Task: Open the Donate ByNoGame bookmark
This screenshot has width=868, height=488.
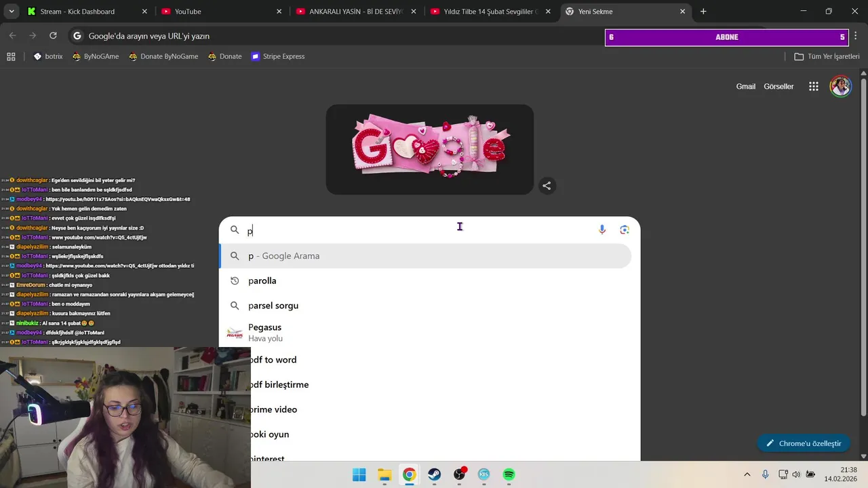Action: (163, 56)
